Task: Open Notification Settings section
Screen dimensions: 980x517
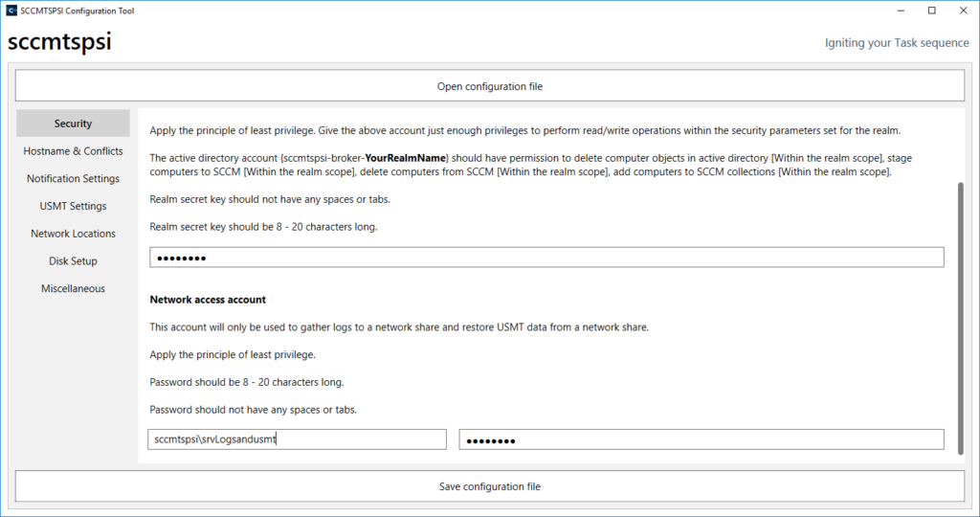Action: click(73, 179)
